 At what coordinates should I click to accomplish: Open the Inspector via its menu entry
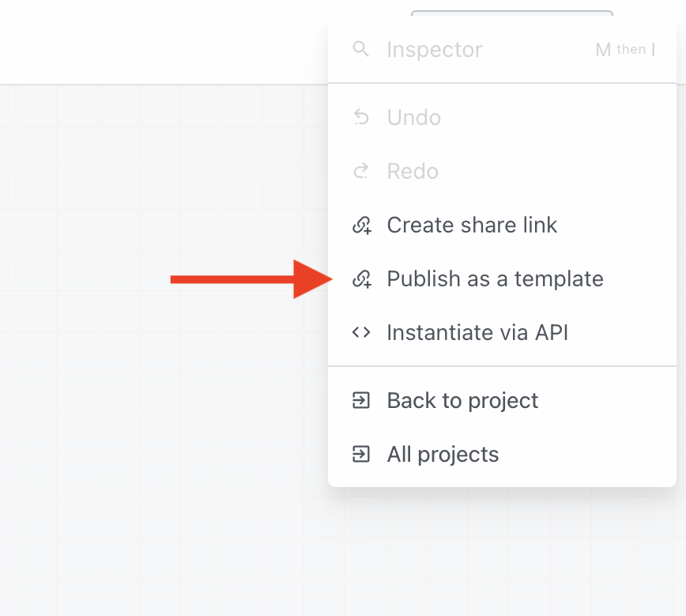click(434, 49)
